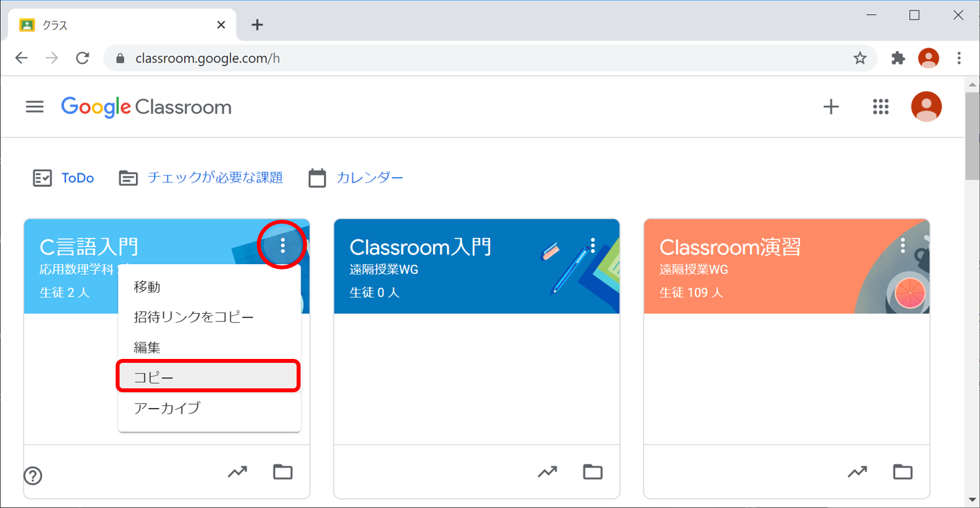Viewport: 980px width, 508px height.
Task: Open Drive folder on Classroom入門 card
Action: click(x=593, y=471)
